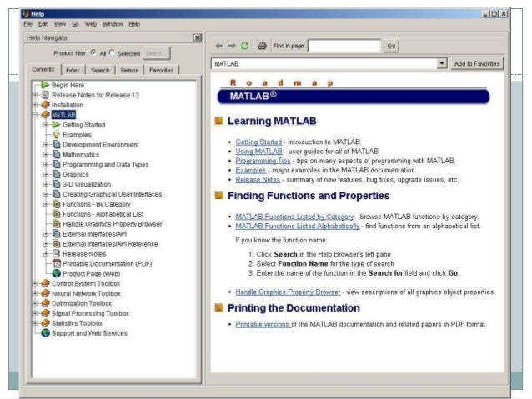The image size is (532, 399).
Task: Click the book icon beside Neural Network Toolbox
Action: click(x=45, y=293)
